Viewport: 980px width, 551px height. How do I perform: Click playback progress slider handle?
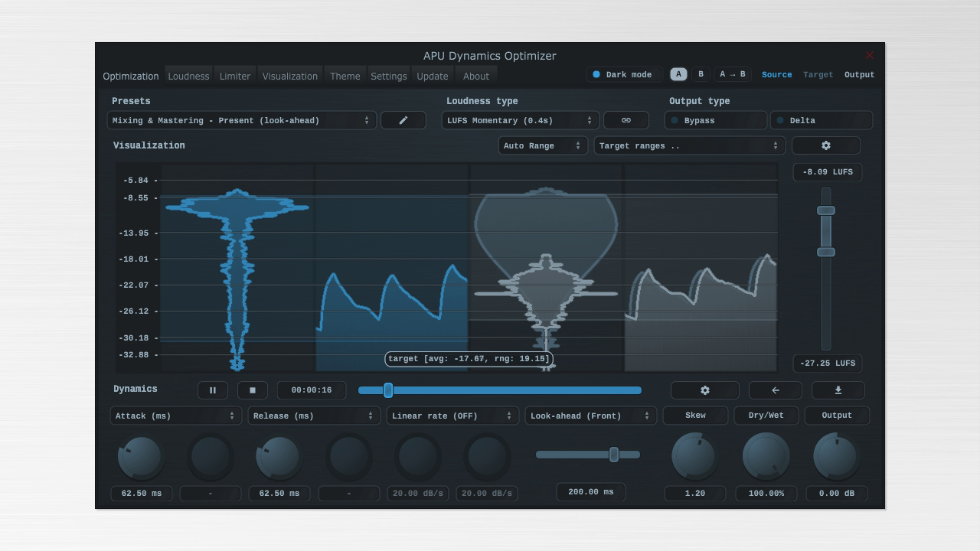pos(388,390)
